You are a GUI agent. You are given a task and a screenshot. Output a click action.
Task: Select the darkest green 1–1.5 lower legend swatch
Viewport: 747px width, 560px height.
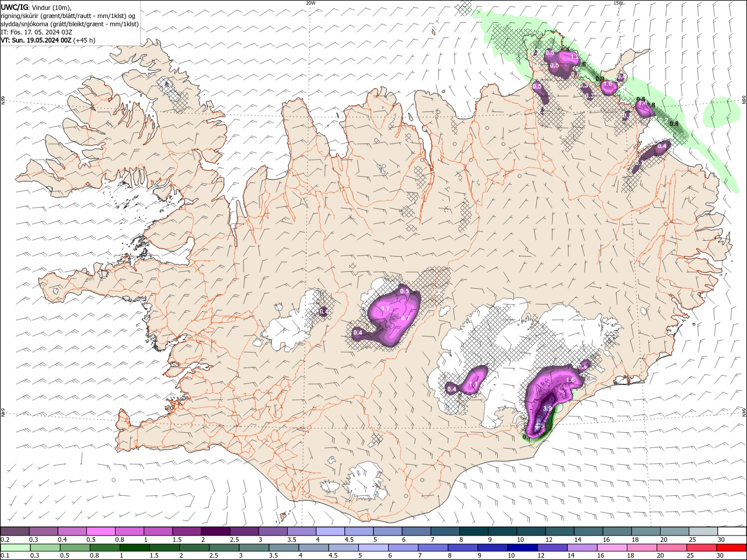tap(134, 548)
